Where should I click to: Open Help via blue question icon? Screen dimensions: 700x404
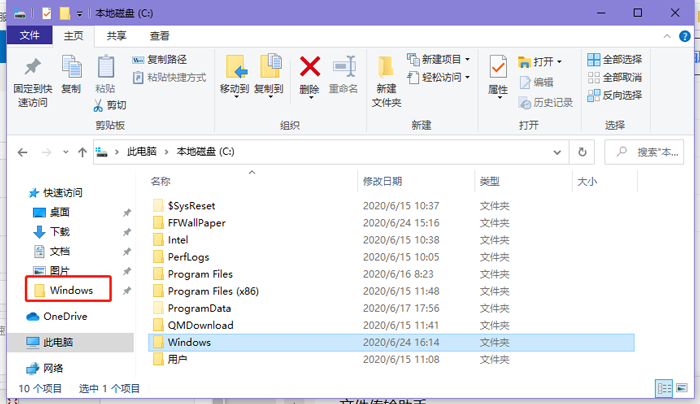click(685, 36)
